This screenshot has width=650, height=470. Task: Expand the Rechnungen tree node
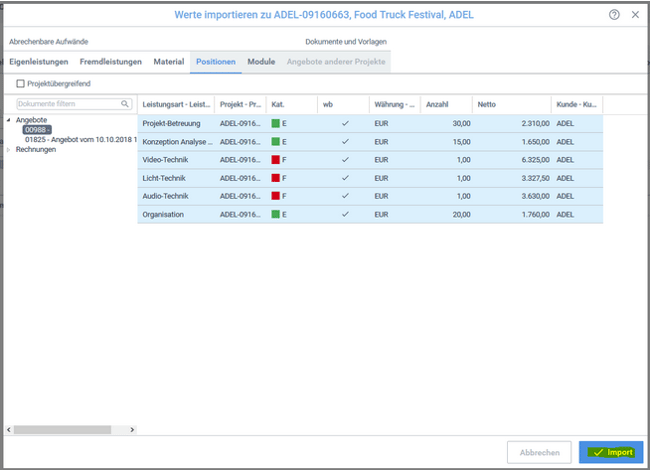8,150
